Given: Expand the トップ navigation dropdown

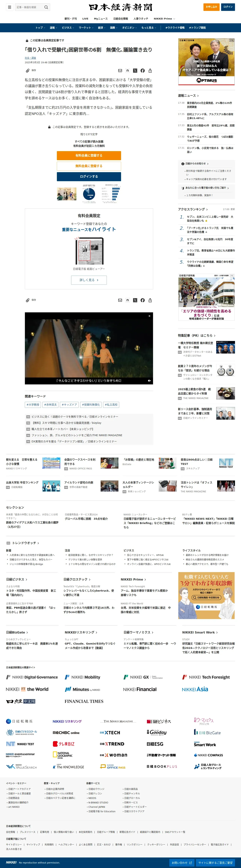Looking at the screenshot, I should click(x=40, y=28).
